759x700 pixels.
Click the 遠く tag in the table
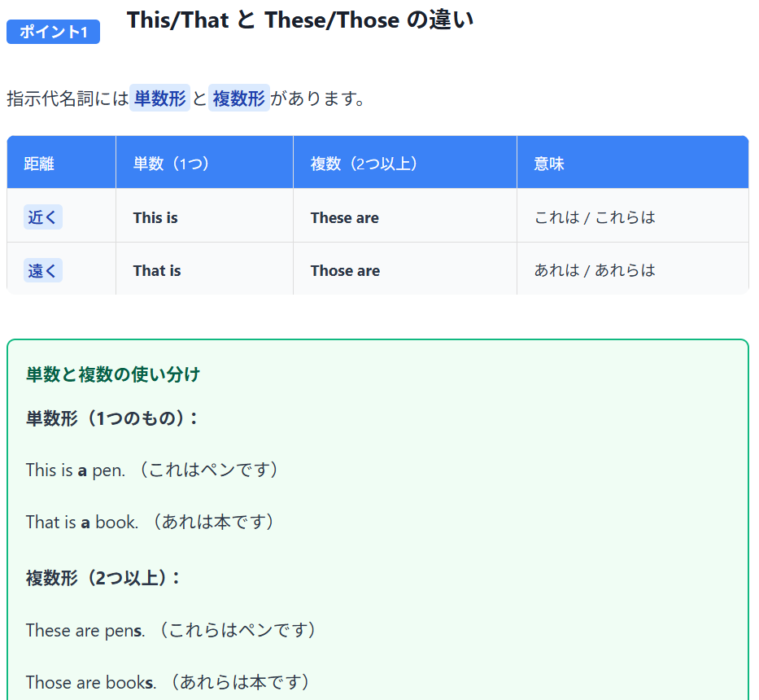tap(43, 270)
